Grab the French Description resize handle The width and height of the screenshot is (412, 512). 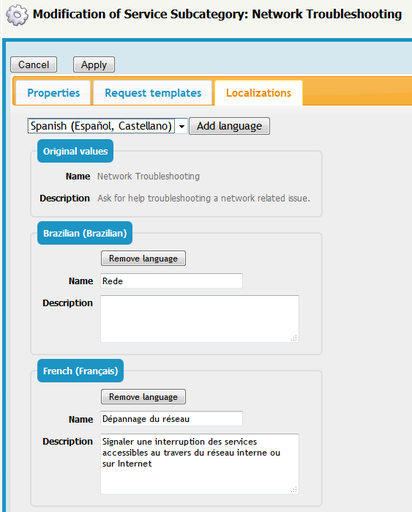point(294,490)
